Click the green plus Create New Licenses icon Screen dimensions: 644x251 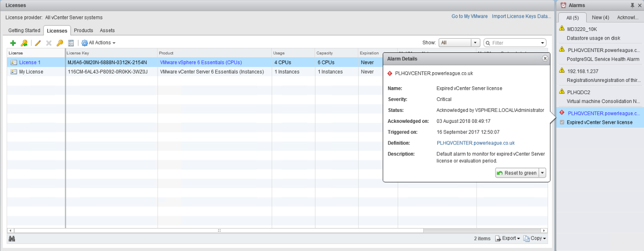(x=13, y=43)
